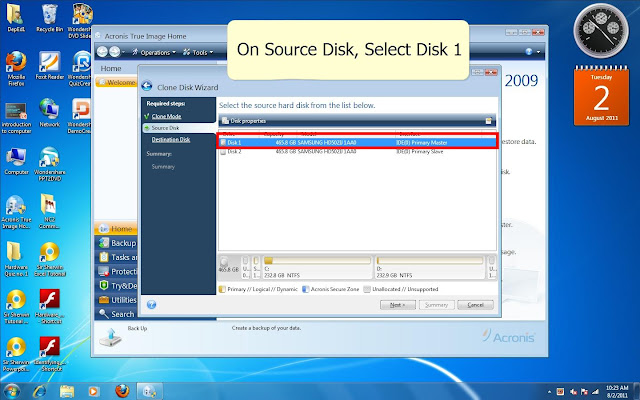Open the wizard help question mark icon
This screenshot has height=400, width=640.
(151, 304)
